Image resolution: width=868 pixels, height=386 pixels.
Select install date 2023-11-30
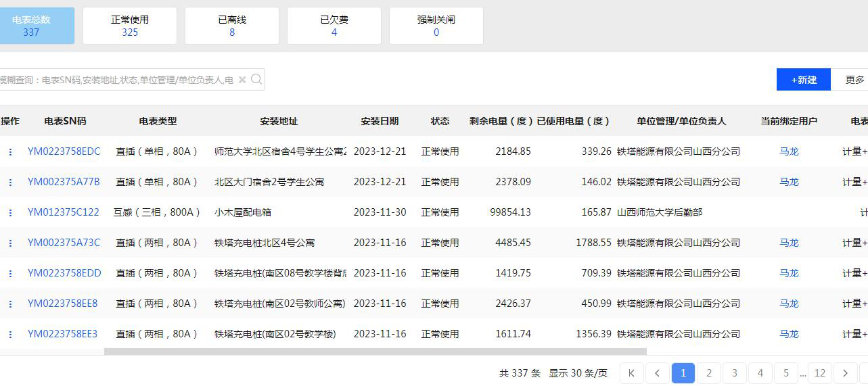pos(380,212)
